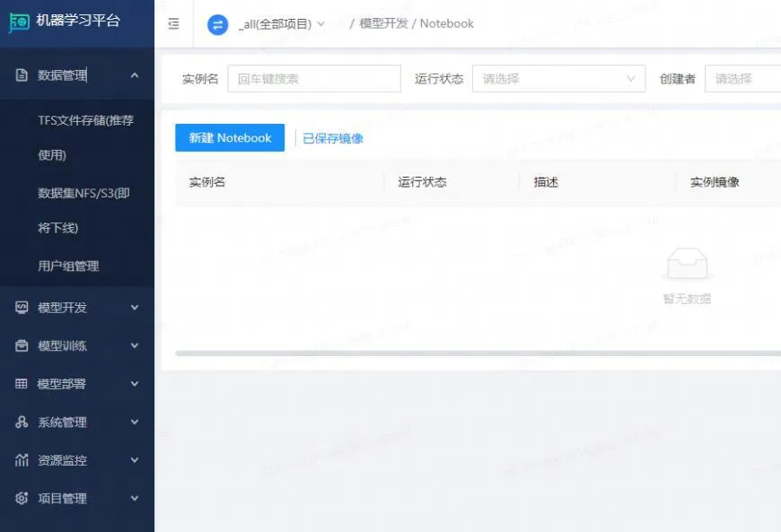Image resolution: width=781 pixels, height=532 pixels.
Task: Click the 实例名 search input field
Action: (313, 79)
